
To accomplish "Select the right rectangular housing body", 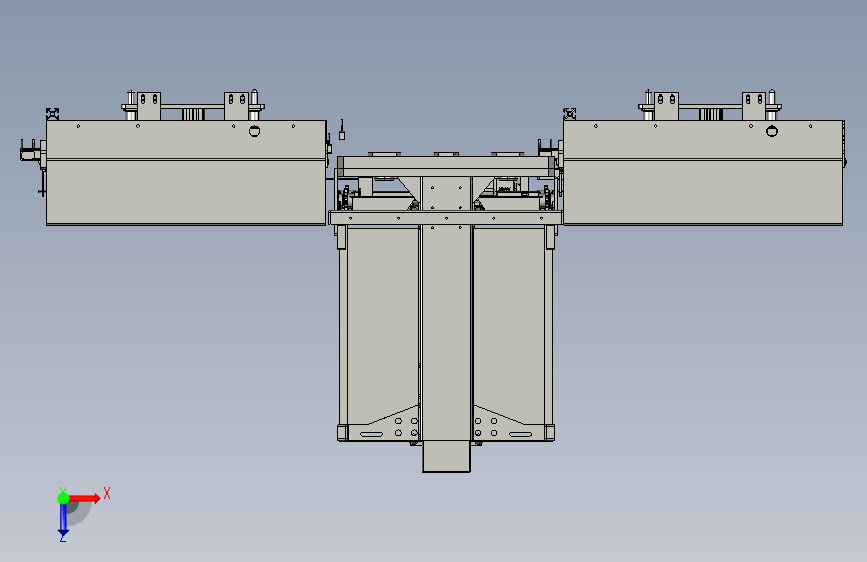I will [x=703, y=173].
